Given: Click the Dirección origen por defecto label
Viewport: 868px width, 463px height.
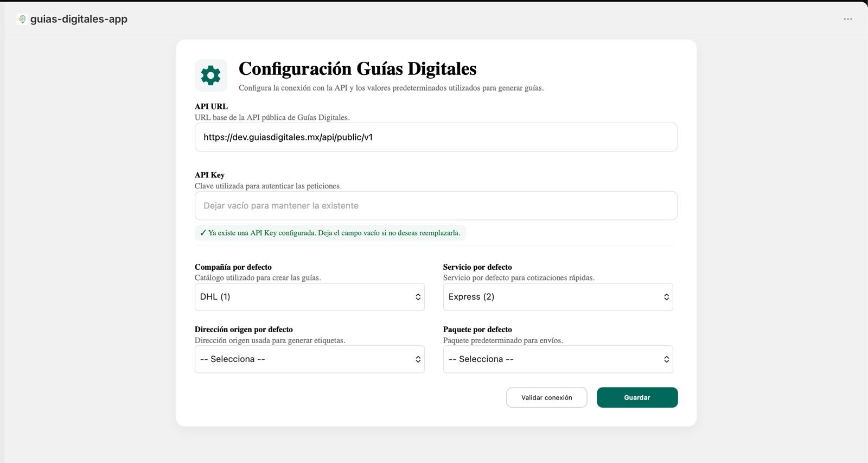Looking at the screenshot, I should coord(244,329).
